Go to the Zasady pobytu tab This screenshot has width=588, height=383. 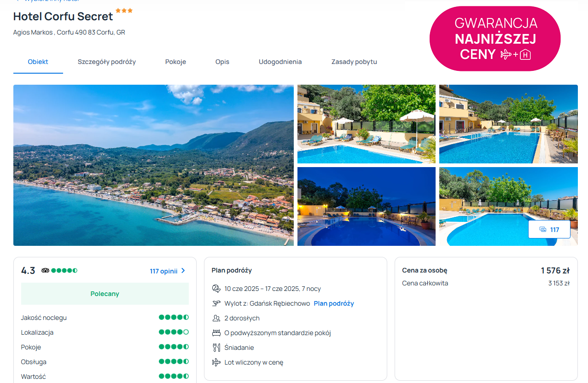pyautogui.click(x=354, y=62)
